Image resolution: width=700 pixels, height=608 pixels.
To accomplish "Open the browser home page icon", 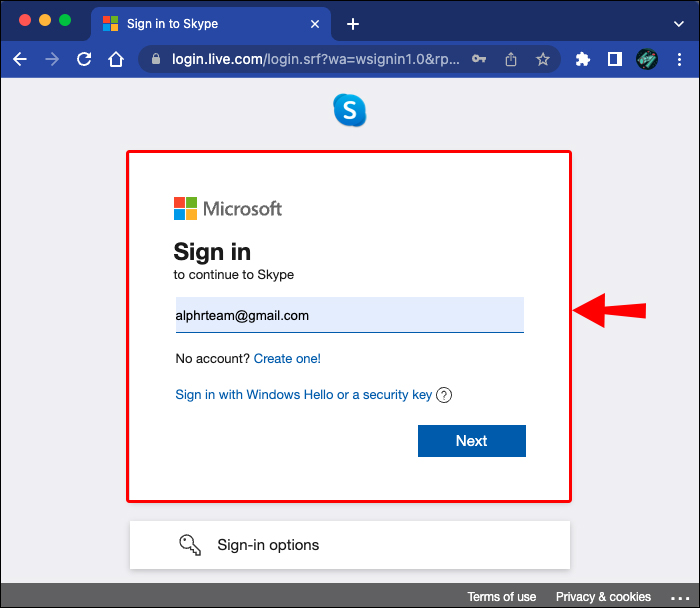I will click(x=116, y=59).
